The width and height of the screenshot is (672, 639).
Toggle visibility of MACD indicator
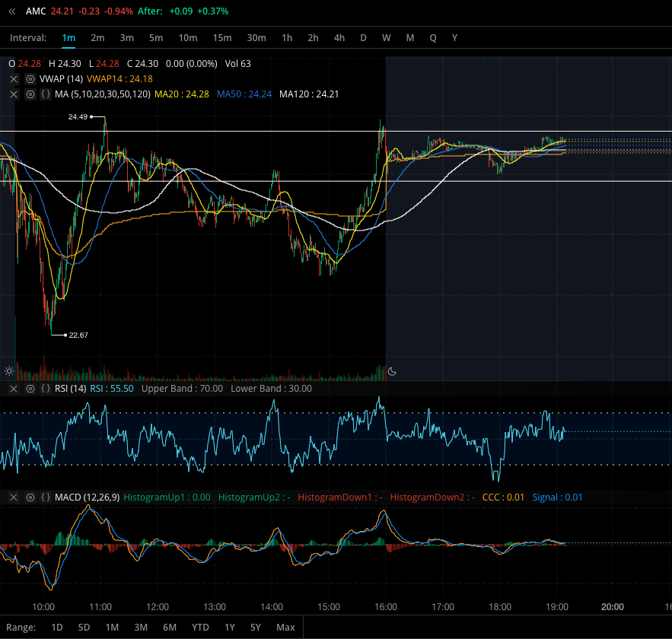30,498
